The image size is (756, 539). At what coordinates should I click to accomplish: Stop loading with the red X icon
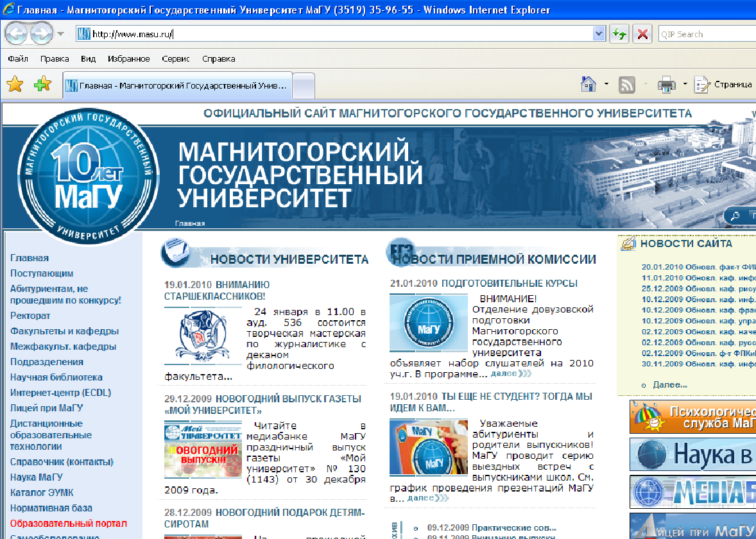point(642,34)
